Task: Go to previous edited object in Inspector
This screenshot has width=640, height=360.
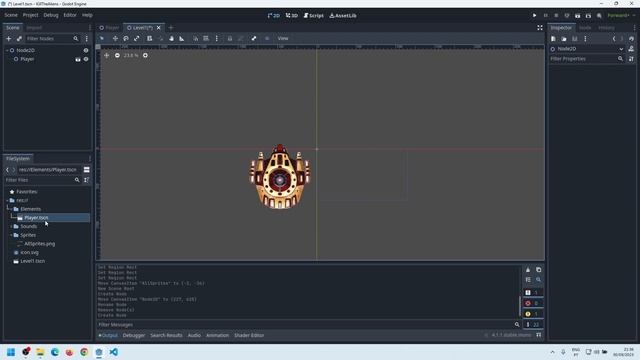Action: (614, 38)
